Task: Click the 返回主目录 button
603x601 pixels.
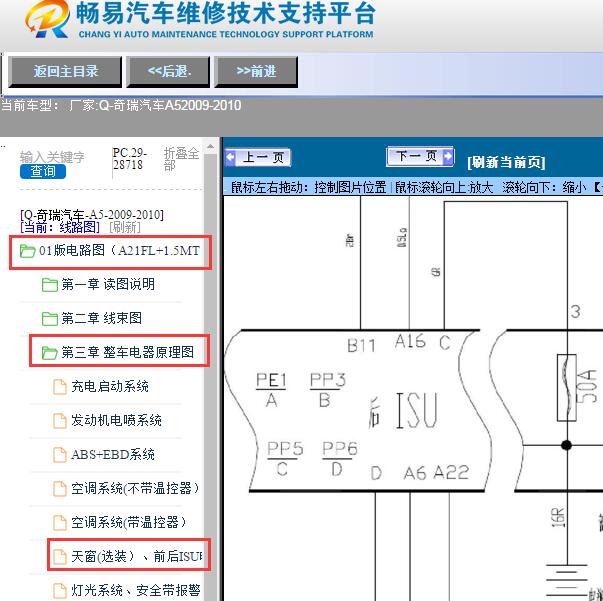Action: pos(65,72)
